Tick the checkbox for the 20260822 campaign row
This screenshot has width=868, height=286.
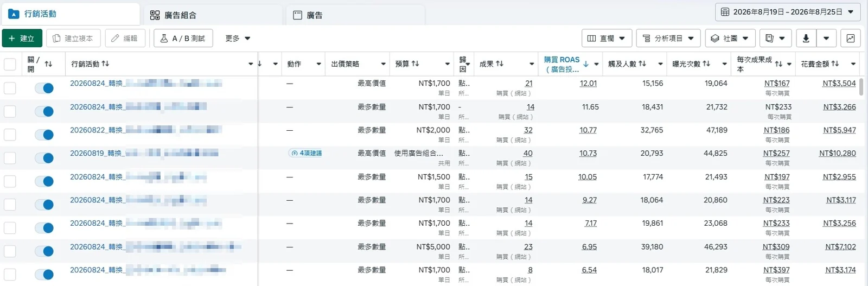pos(10,135)
